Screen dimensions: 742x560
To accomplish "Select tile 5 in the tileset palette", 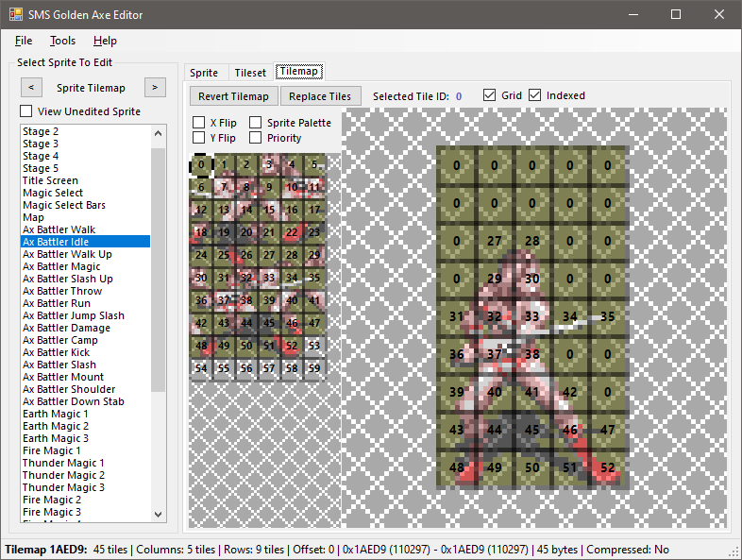I will click(x=314, y=164).
